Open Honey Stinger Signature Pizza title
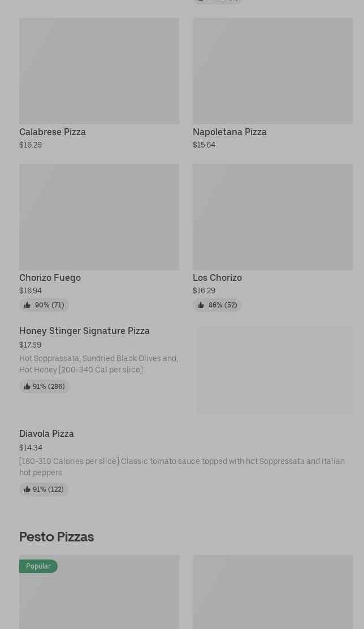The image size is (364, 629). (x=84, y=331)
